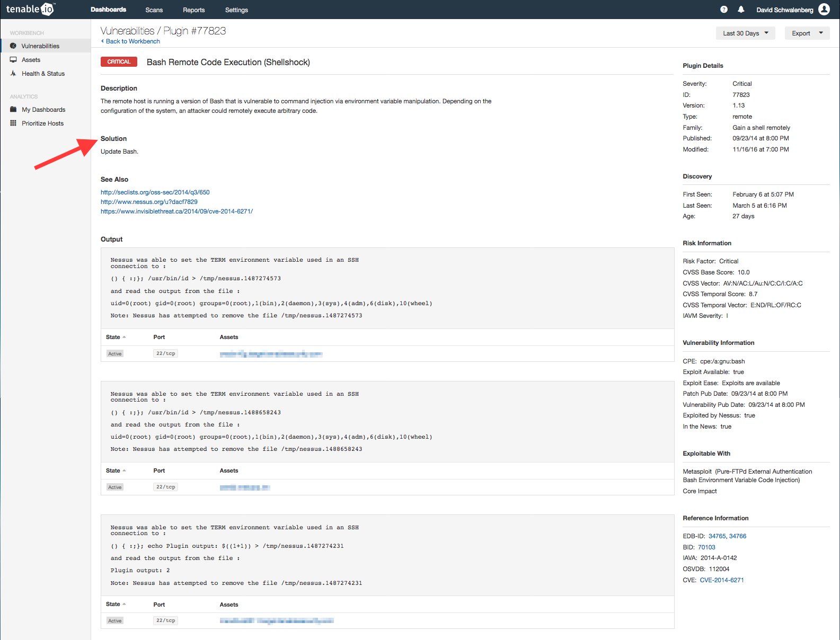The width and height of the screenshot is (840, 640).
Task: Click the blurred asset link in first table
Action: point(271,354)
